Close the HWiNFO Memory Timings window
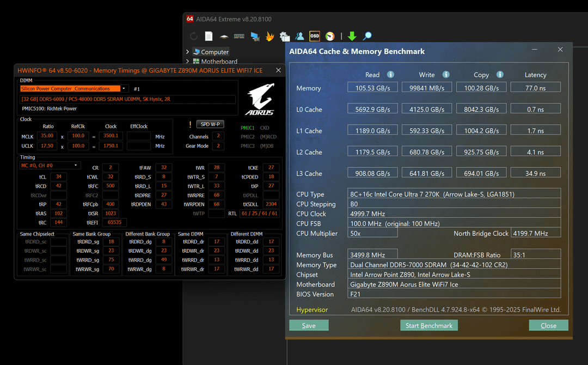Viewport: 588px width, 365px height. point(278,70)
